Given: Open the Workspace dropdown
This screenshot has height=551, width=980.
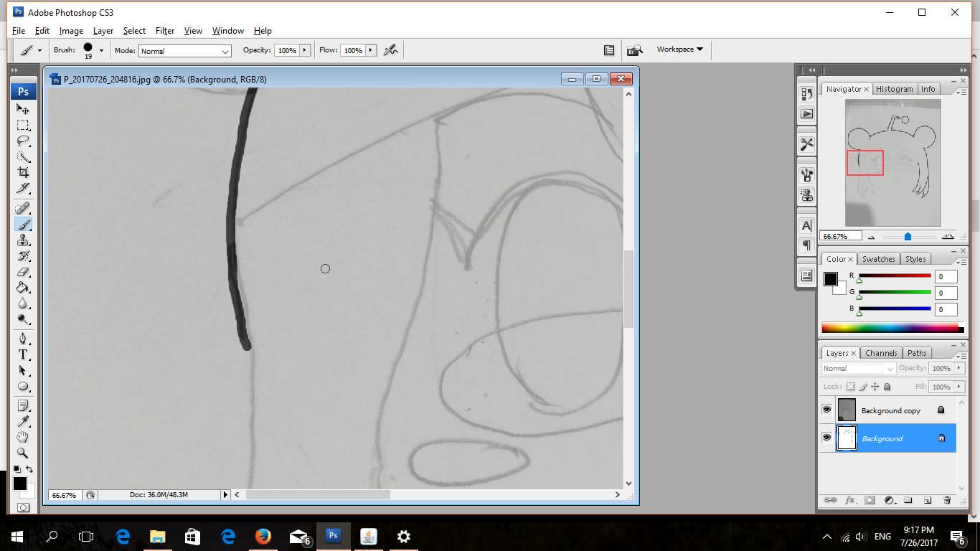Looking at the screenshot, I should coord(679,50).
